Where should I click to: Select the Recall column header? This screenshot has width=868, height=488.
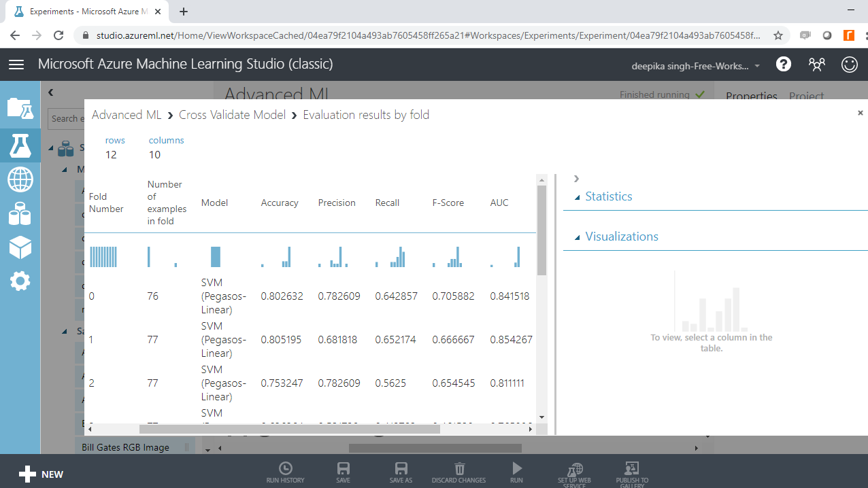point(387,203)
